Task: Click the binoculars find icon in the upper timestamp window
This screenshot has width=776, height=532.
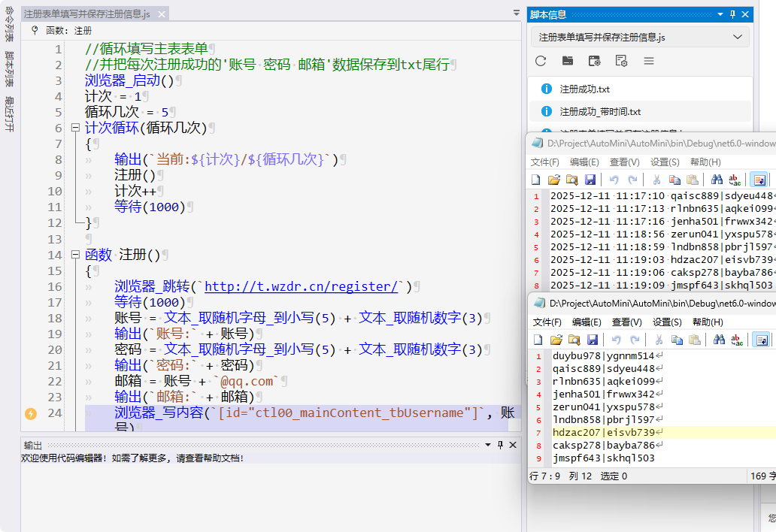Action: coord(717,180)
